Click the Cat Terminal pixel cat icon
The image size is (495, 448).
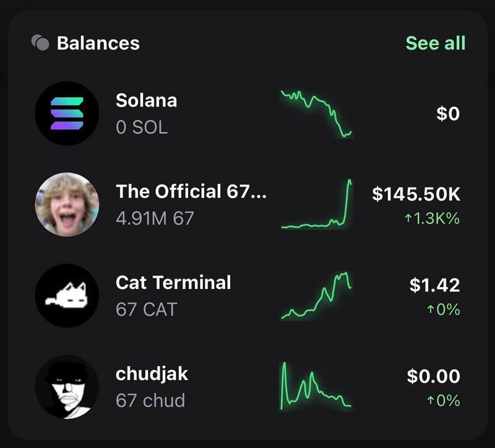[66, 295]
